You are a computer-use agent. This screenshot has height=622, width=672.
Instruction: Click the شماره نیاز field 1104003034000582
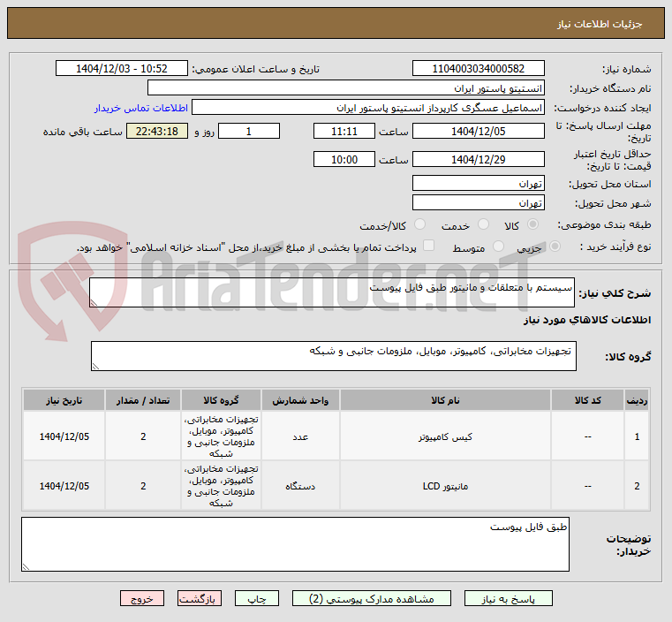[479, 69]
